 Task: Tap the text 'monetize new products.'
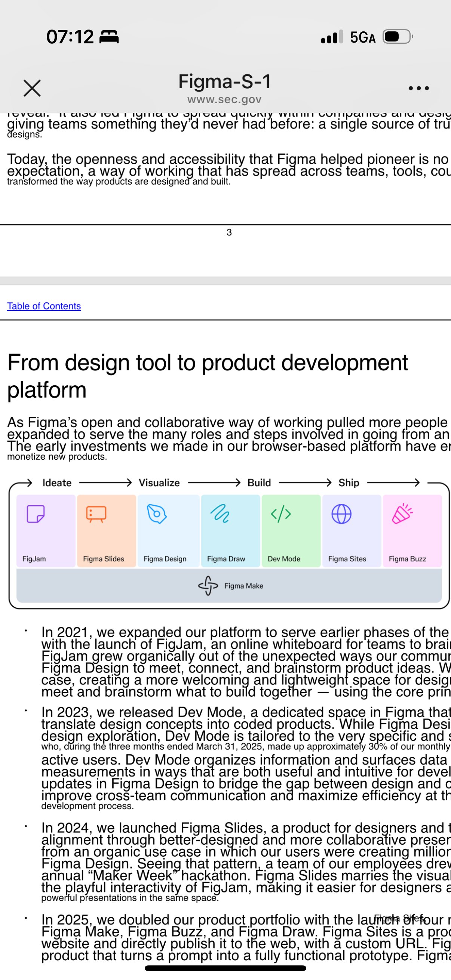coord(57,456)
